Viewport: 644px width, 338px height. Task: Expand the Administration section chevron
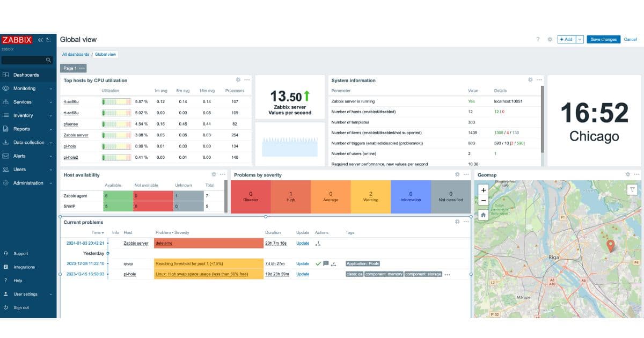(51, 183)
